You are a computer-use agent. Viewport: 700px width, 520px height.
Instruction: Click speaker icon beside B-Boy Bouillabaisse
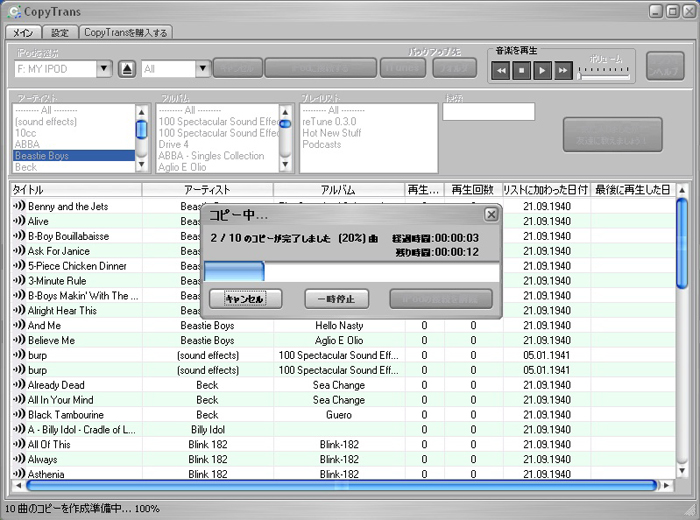(19, 236)
